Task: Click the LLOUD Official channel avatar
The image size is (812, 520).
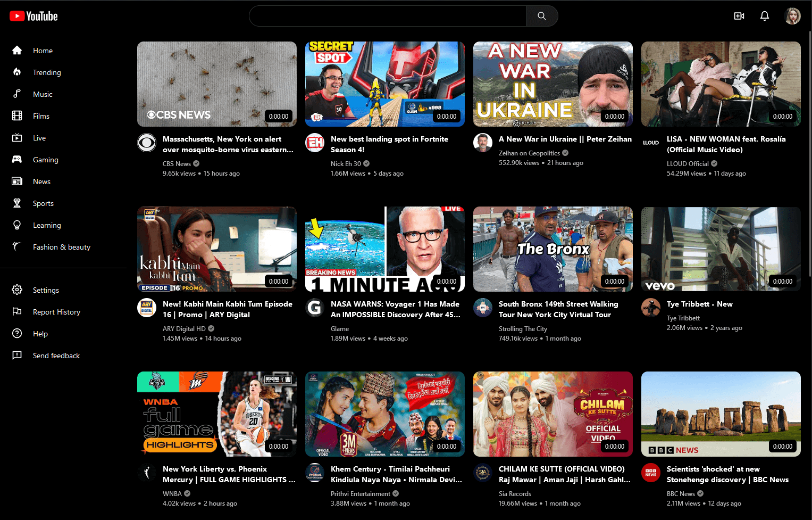Action: 651,143
